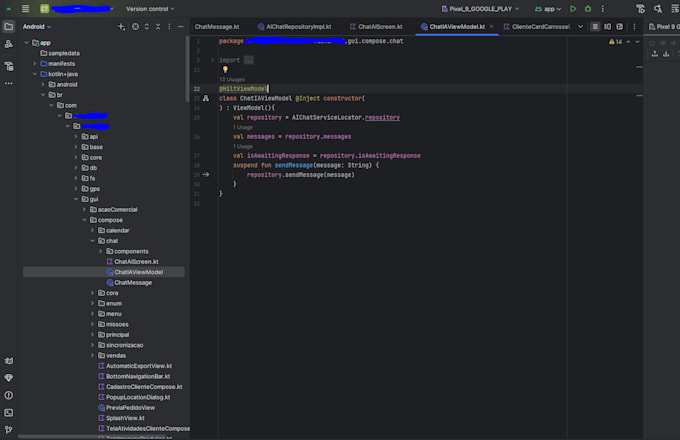The height and width of the screenshot is (440, 680).
Task: Expand the api package
Action: (76, 137)
